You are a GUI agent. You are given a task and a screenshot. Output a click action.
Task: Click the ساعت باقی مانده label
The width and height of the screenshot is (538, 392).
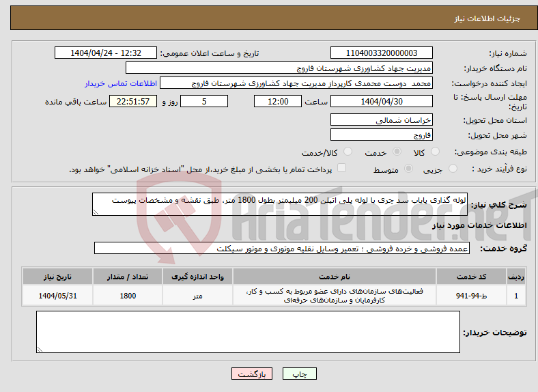(x=76, y=102)
